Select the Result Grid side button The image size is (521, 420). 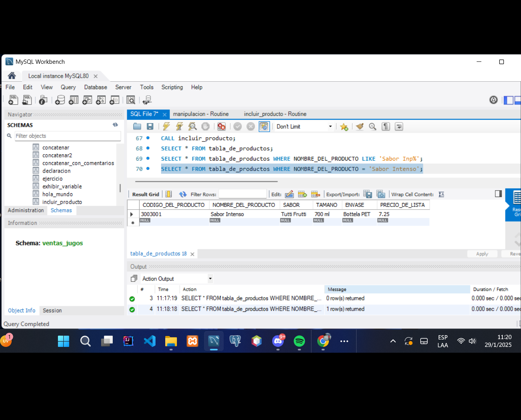514,205
